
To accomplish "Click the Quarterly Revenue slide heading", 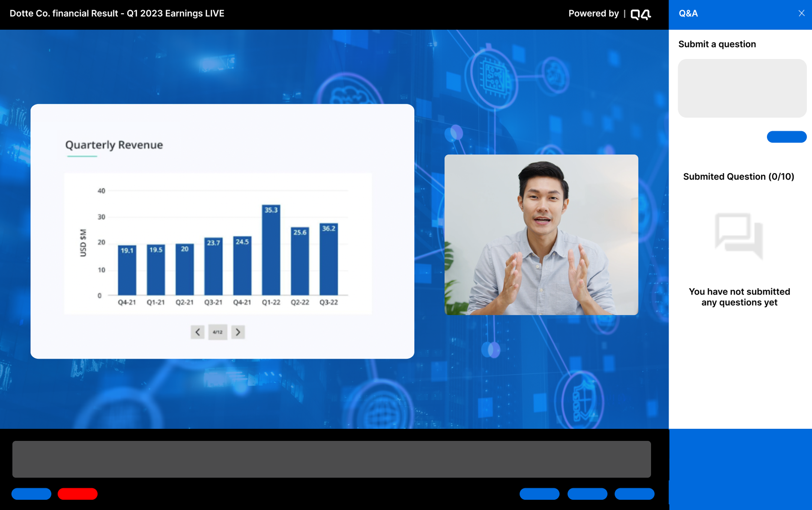I will tap(114, 145).
